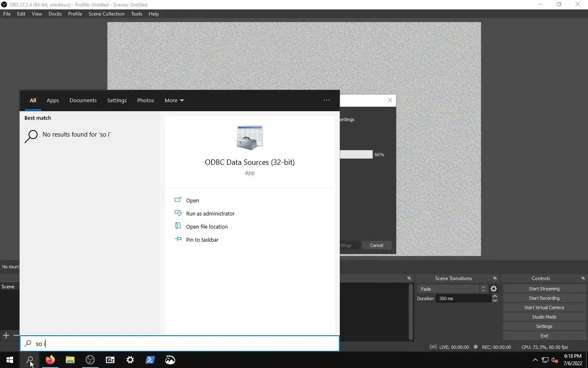Show hidden system tray icons

535,360
